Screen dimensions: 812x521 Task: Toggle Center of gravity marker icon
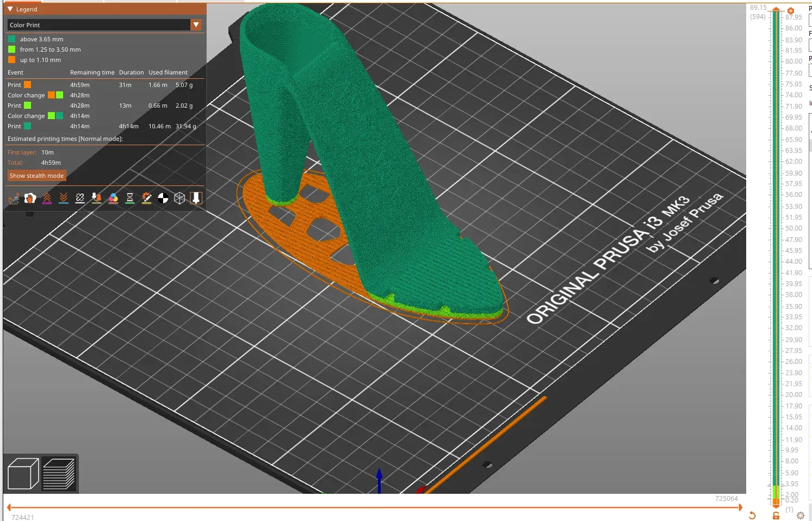click(163, 199)
